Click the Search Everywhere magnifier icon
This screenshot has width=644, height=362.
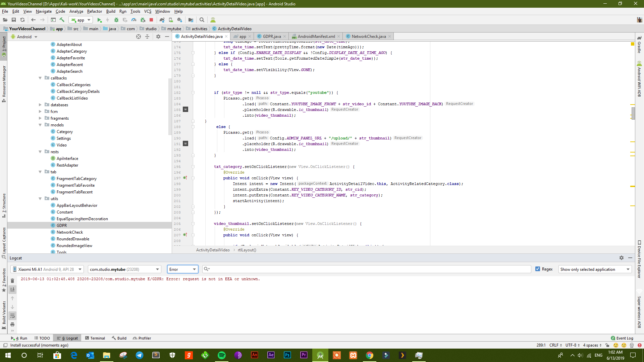point(202,20)
